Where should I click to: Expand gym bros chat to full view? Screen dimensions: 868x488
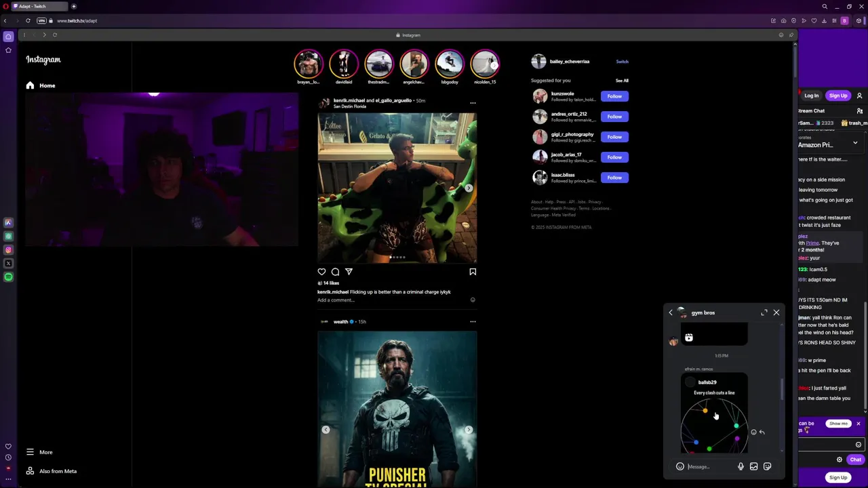[x=764, y=312]
